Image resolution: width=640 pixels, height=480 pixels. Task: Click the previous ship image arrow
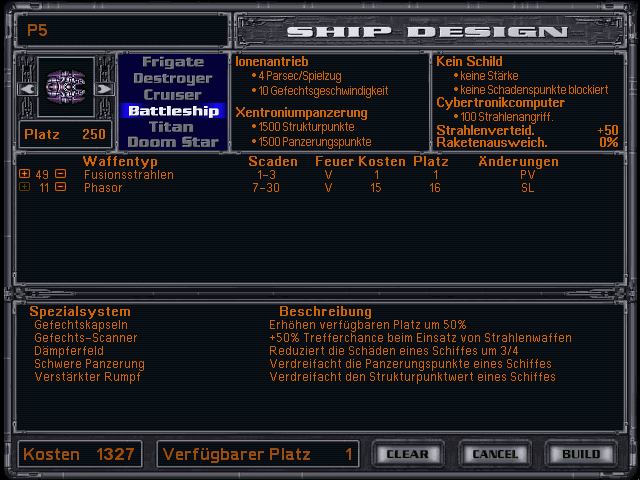(26, 89)
